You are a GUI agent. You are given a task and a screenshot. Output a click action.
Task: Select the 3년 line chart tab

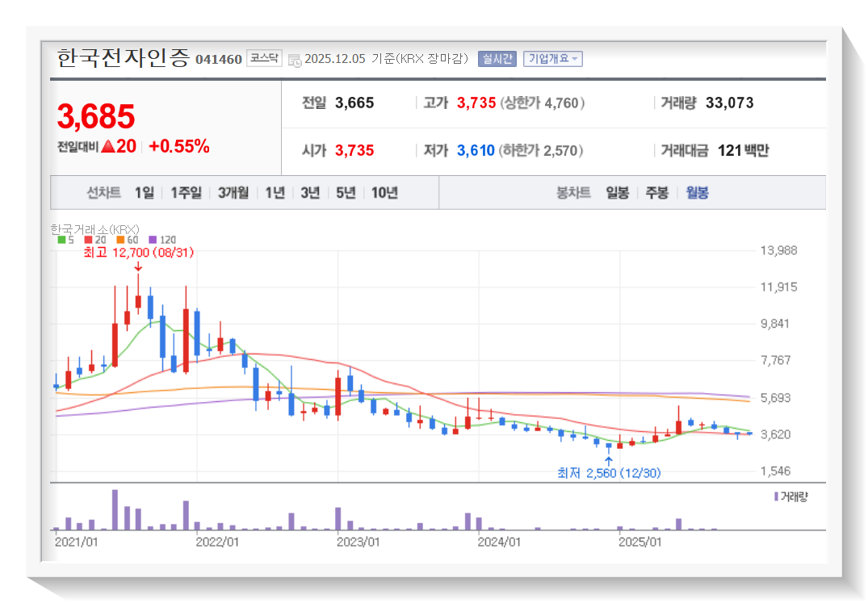311,192
